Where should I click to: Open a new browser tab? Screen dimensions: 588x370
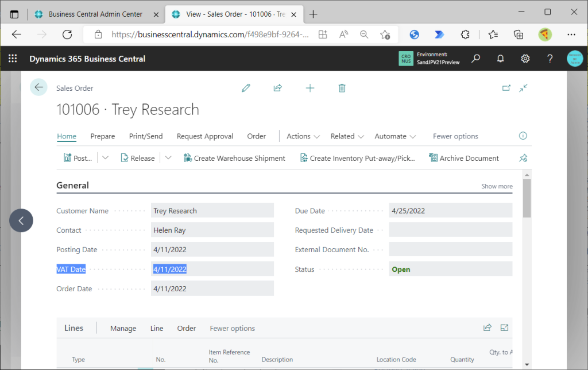coord(313,14)
